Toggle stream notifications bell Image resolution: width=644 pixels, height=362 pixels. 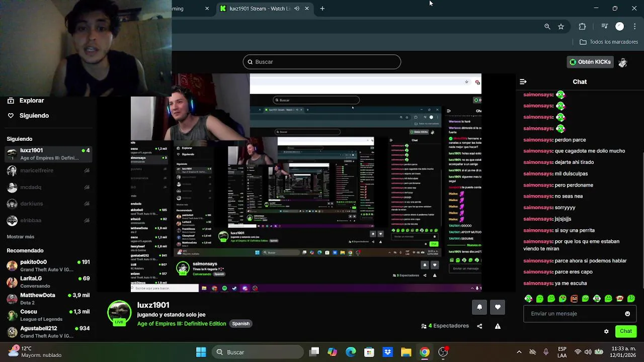(479, 307)
